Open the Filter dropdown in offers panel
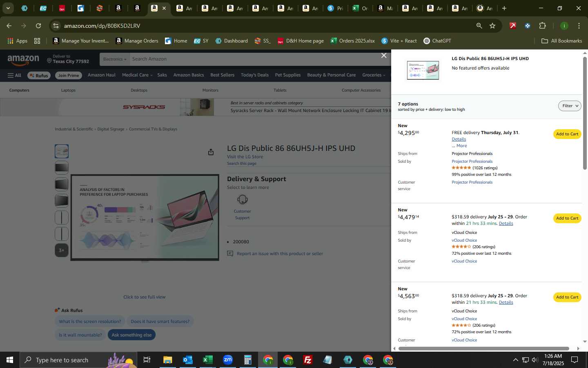 click(570, 106)
